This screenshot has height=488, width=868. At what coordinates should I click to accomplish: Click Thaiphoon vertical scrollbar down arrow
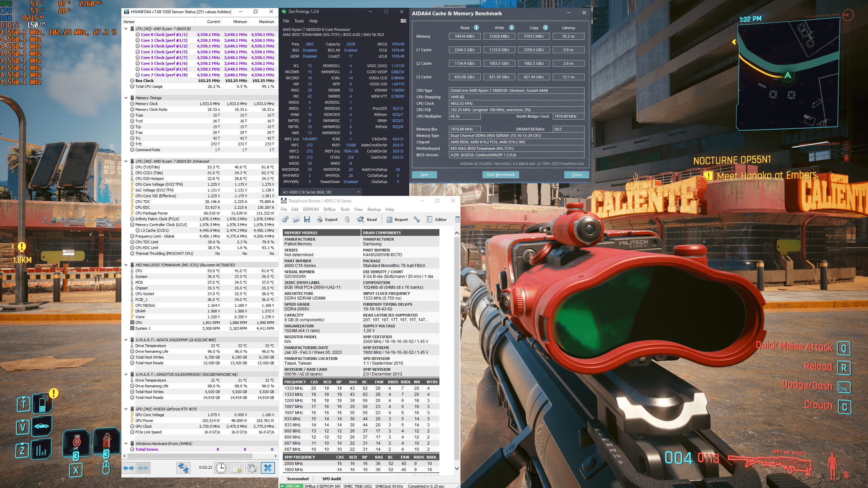pos(457,469)
